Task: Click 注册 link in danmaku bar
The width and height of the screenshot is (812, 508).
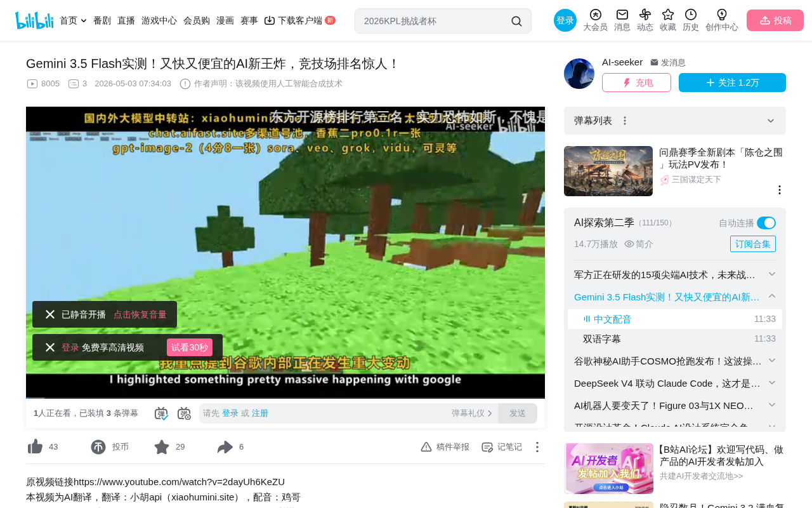Action: tap(260, 413)
